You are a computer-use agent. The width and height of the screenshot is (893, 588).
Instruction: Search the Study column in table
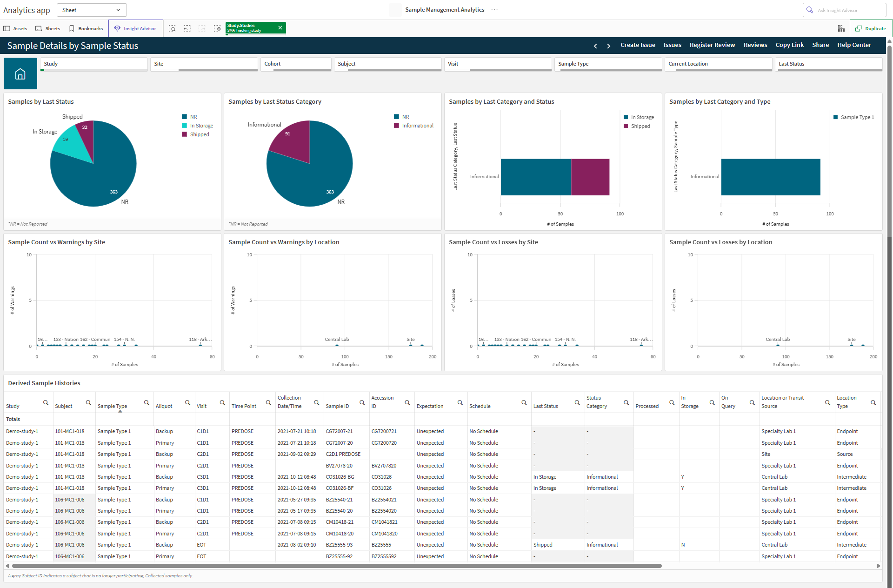46,403
